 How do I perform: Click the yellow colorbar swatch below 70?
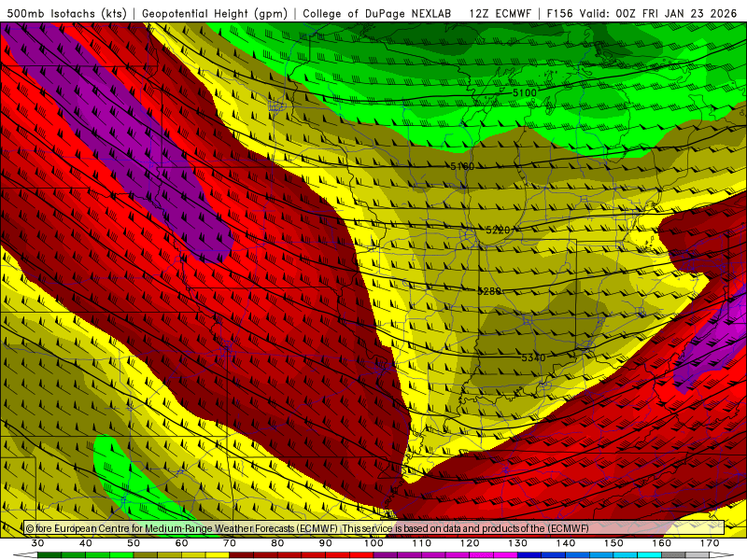click(218, 555)
